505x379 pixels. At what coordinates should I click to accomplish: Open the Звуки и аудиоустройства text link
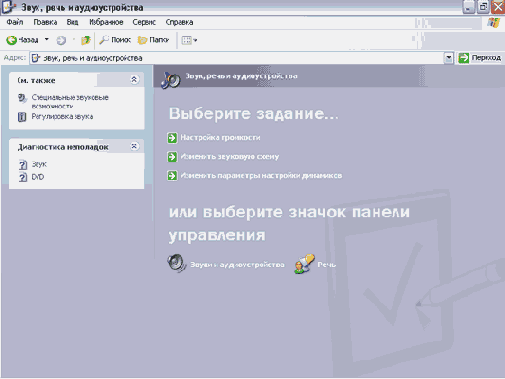point(237,265)
